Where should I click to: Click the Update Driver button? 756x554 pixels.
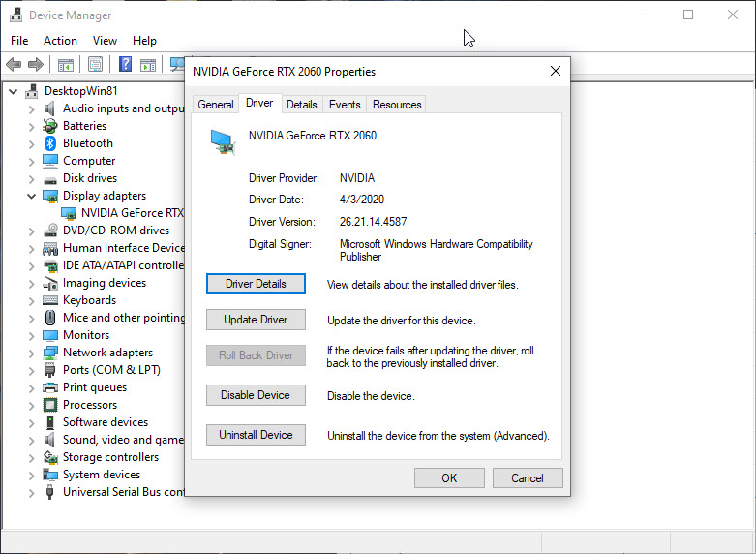256,320
